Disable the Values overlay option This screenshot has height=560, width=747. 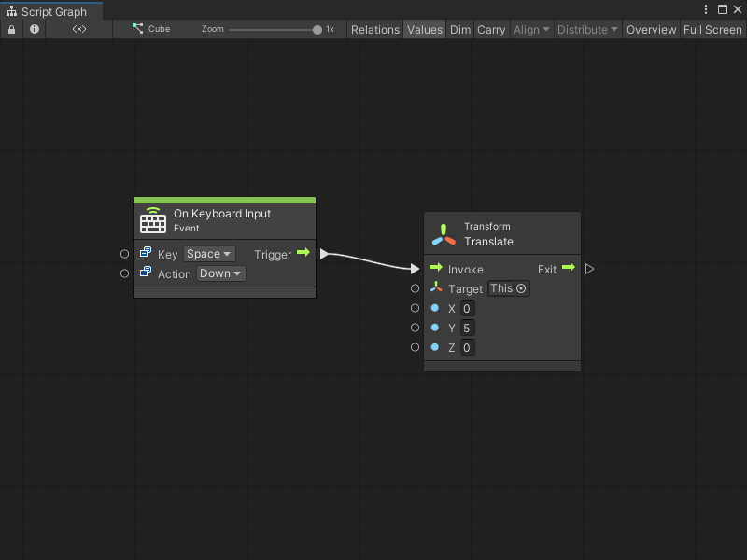coord(425,29)
